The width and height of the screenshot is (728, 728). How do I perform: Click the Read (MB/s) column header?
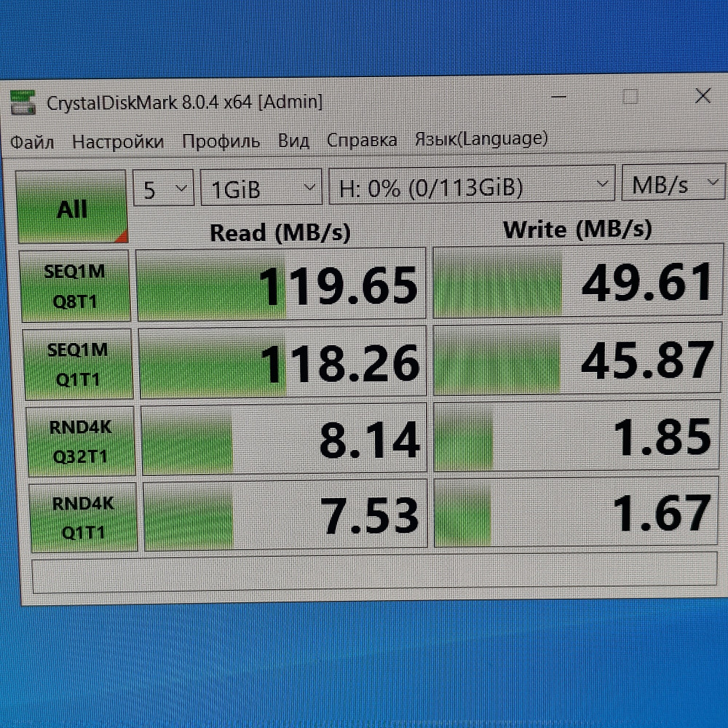coord(280,232)
